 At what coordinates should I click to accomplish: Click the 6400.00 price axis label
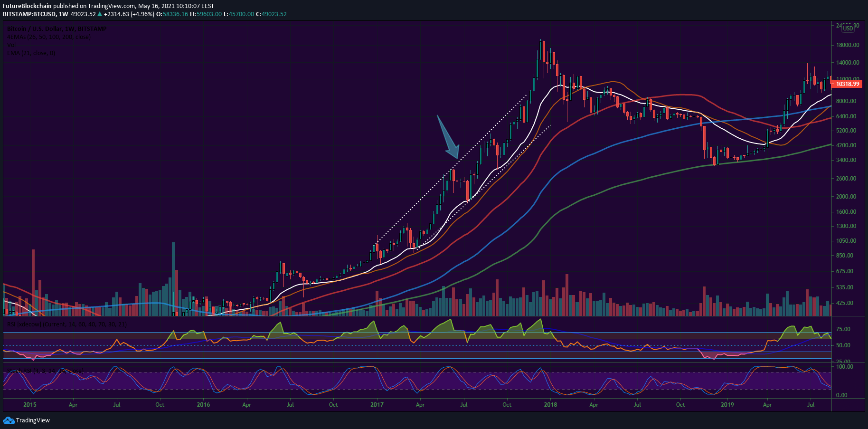[846, 116]
